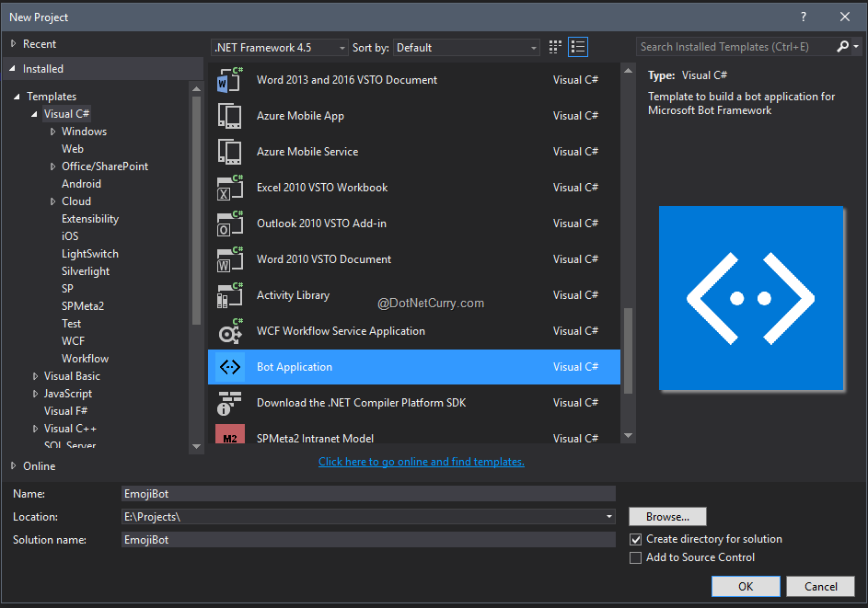
Task: Click the Azure Mobile App template icon
Action: (230, 116)
